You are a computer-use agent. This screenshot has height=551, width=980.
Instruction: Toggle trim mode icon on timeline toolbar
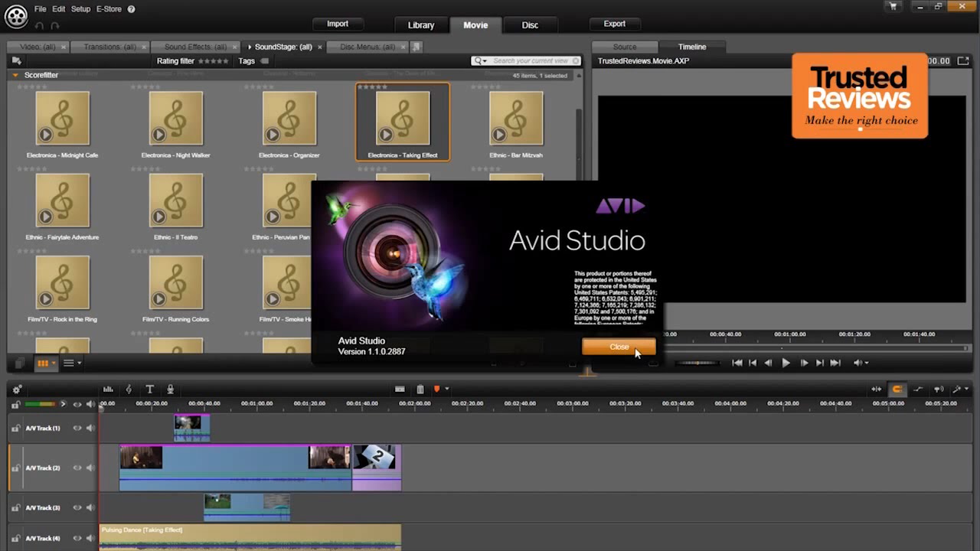(876, 390)
